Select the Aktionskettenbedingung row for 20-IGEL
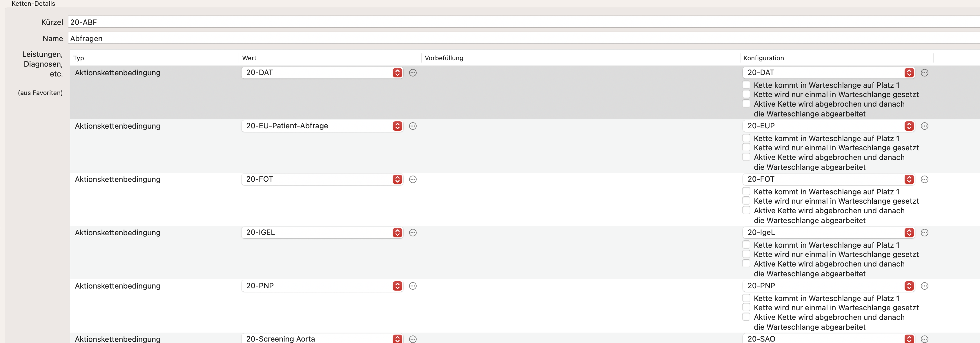Image resolution: width=980 pixels, height=343 pixels. pyautogui.click(x=525, y=253)
